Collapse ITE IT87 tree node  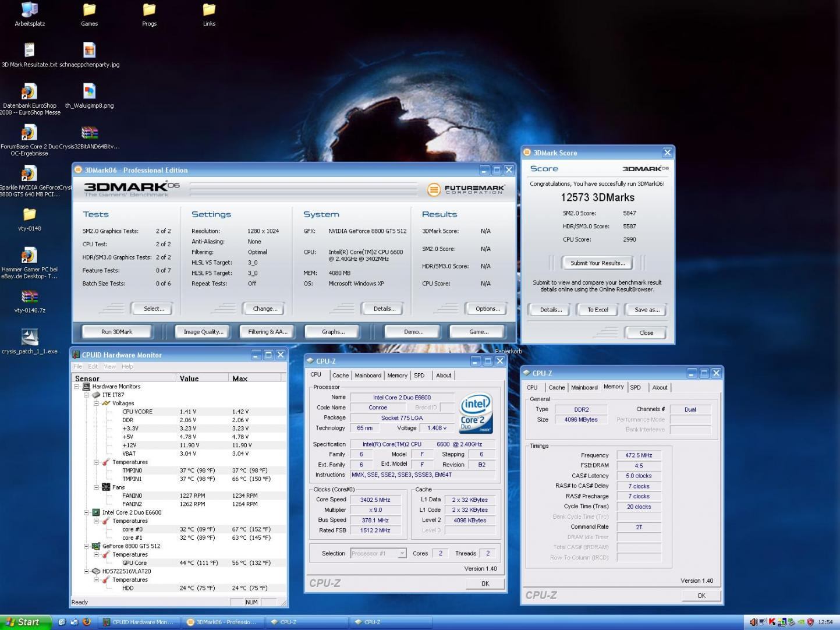pos(87,395)
